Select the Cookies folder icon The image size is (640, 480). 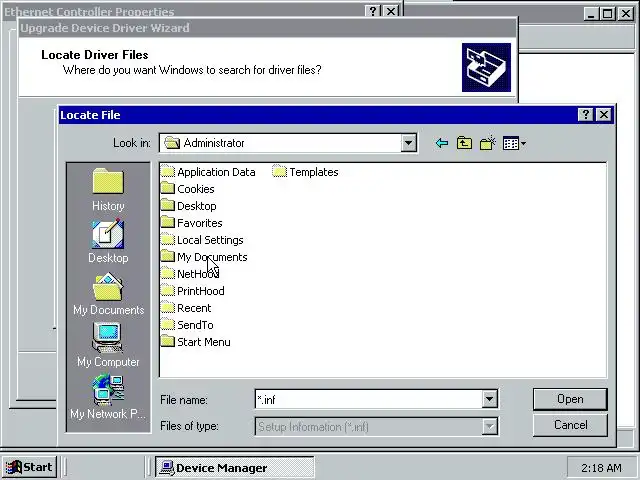click(167, 188)
